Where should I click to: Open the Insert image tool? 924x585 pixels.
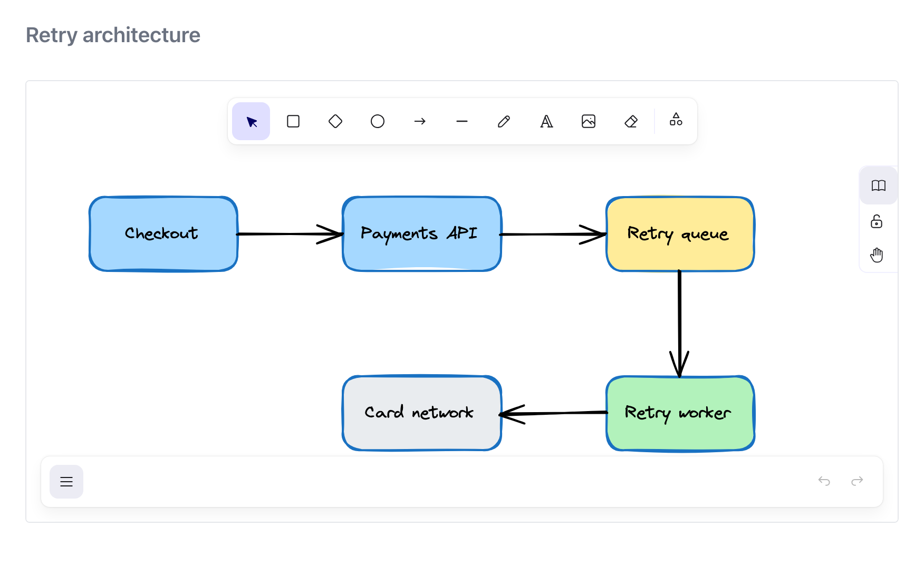click(589, 121)
